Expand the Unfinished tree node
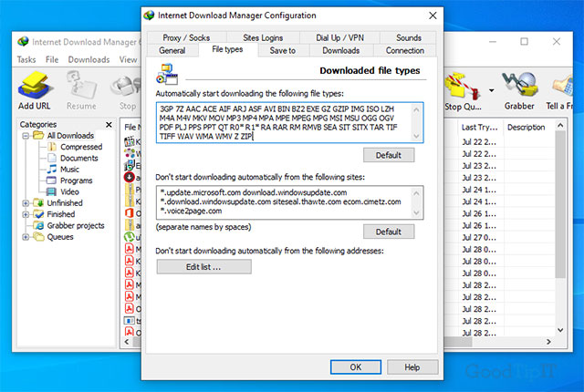 click(26, 203)
